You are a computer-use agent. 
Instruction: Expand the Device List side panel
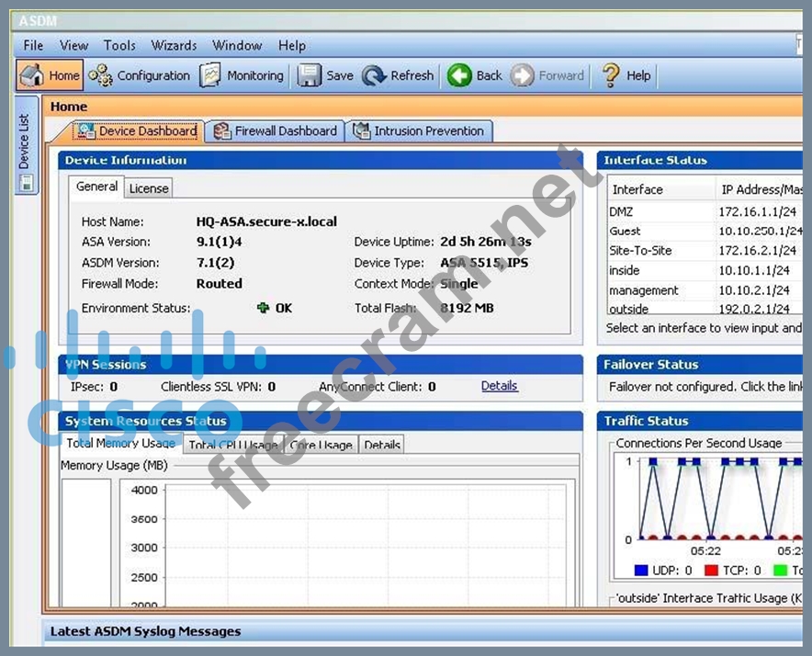26,145
